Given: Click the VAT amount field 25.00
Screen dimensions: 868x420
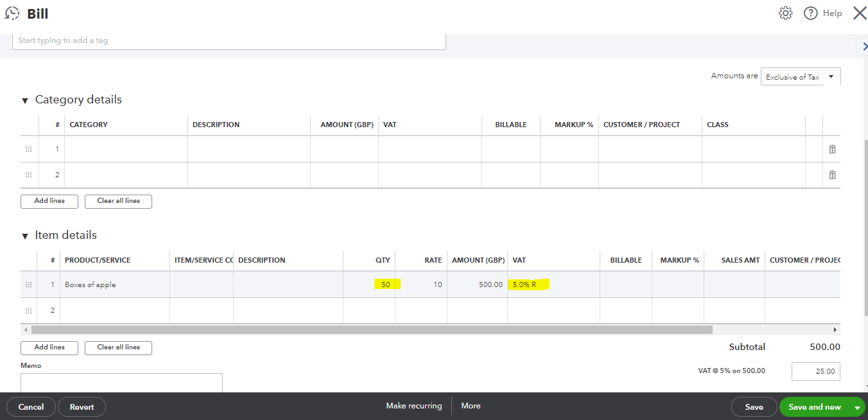Looking at the screenshot, I should pyautogui.click(x=815, y=371).
